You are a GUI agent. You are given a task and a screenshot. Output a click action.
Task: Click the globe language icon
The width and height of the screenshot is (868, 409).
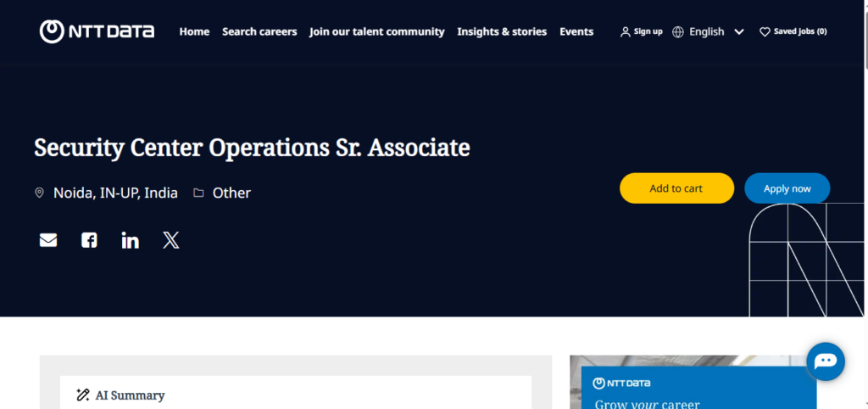[x=678, y=31]
